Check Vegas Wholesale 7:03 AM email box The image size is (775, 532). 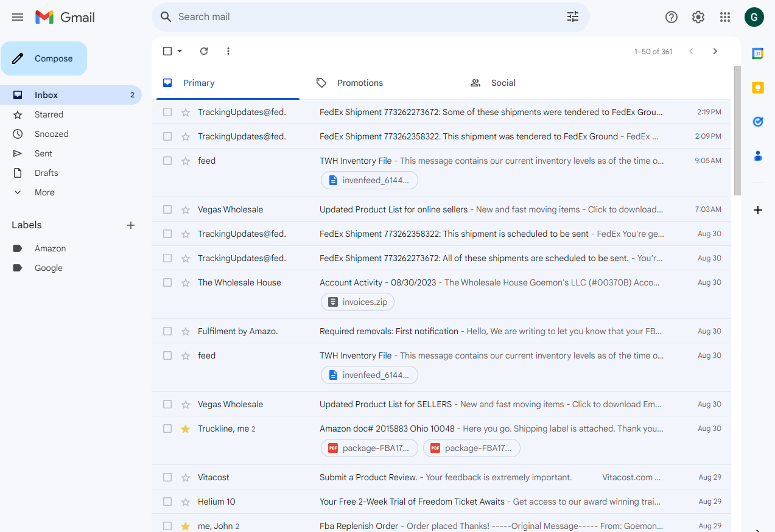167,209
